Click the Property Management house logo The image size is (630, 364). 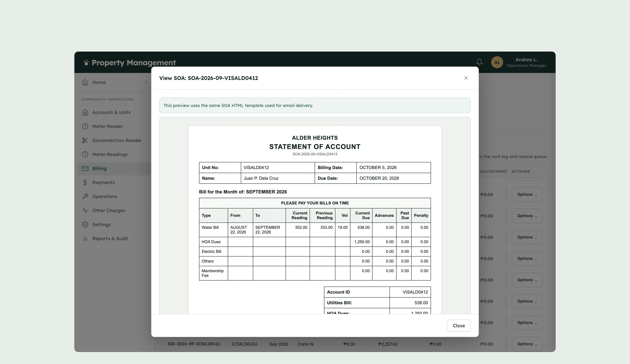click(86, 62)
